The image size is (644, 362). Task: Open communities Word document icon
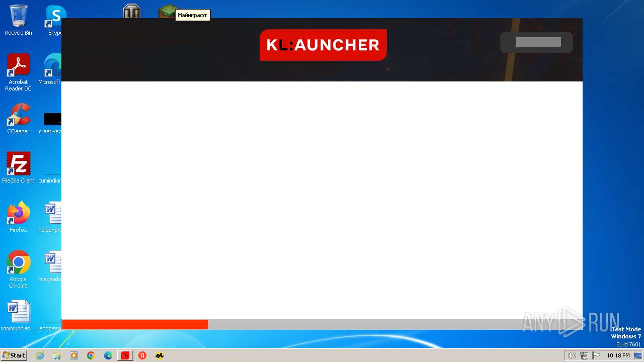click(x=18, y=315)
